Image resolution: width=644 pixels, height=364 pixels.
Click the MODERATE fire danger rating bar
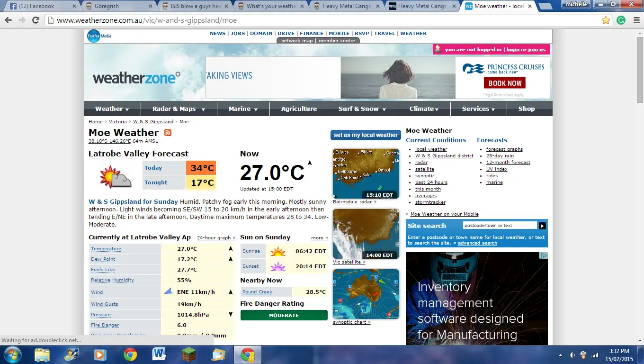(x=284, y=315)
